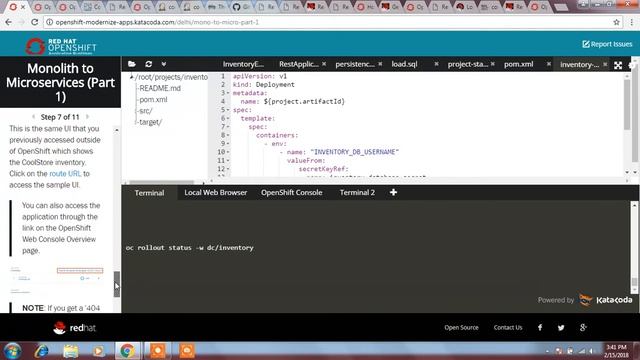Fold the env block at line 9

228,144
